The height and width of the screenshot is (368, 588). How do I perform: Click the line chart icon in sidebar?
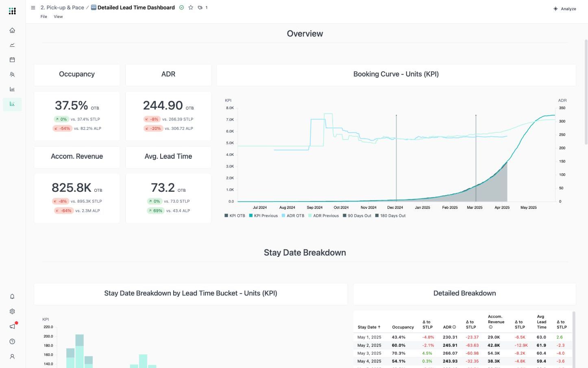tap(12, 45)
